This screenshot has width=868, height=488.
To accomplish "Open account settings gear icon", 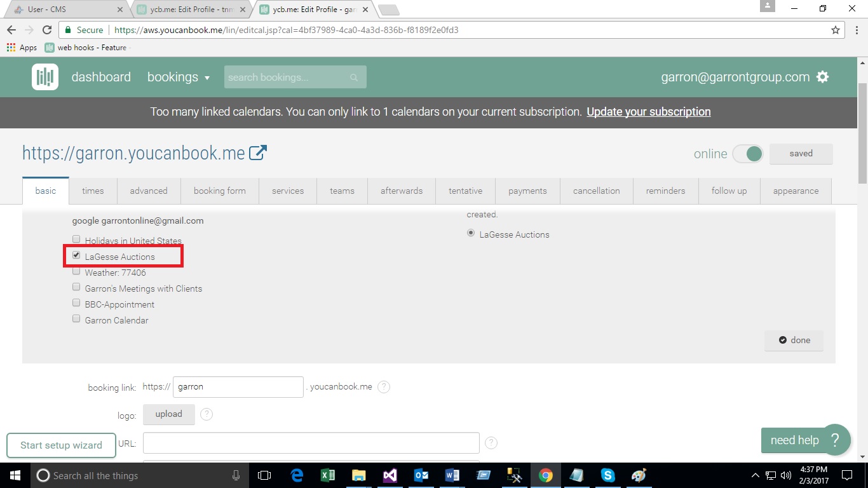I will [x=823, y=77].
